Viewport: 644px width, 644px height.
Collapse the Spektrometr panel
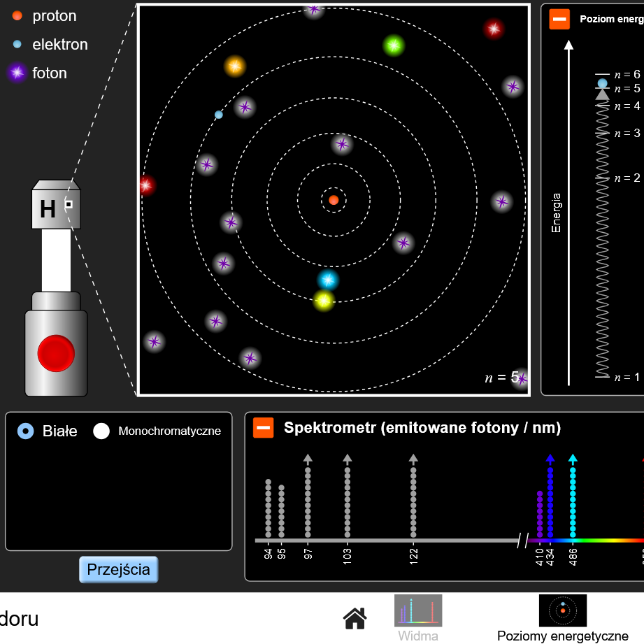[264, 428]
